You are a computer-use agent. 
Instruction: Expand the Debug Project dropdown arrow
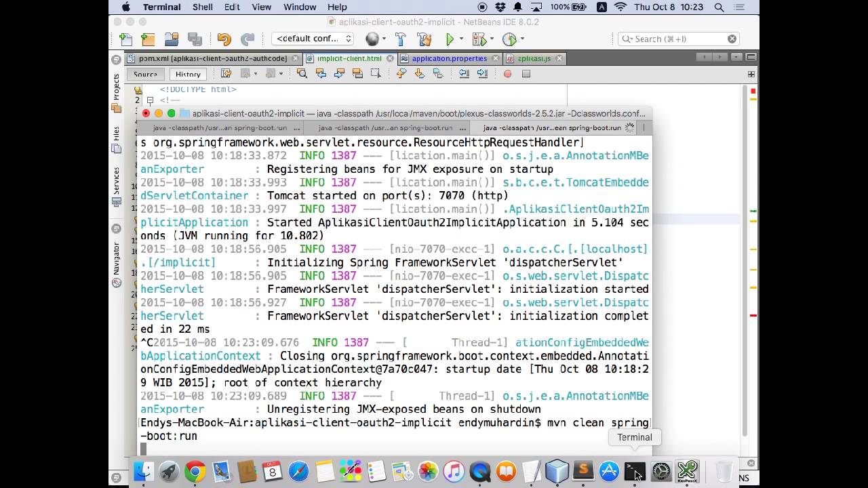click(492, 39)
